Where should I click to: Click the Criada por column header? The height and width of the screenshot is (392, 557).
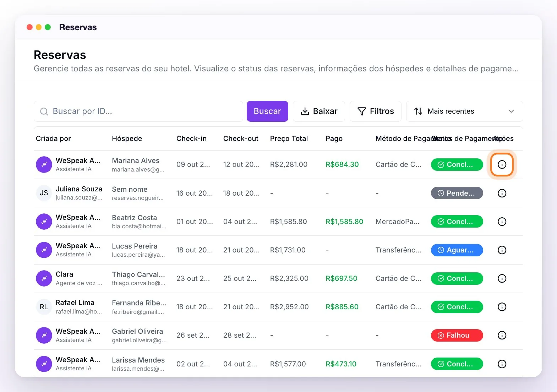[53, 138]
